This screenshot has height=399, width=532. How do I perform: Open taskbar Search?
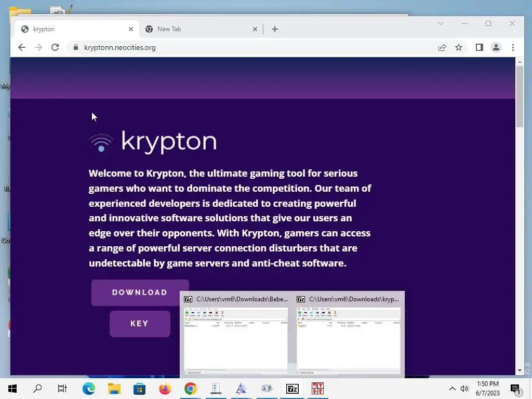click(x=37, y=389)
